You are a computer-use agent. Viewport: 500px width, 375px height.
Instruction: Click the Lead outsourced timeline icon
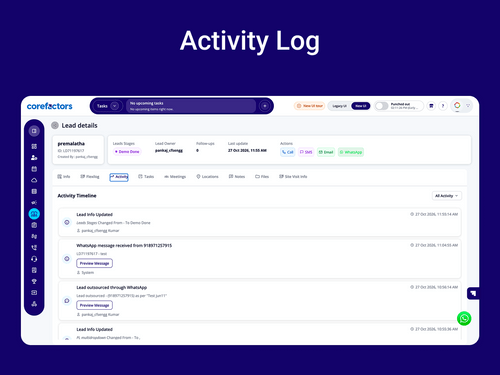pos(67,301)
